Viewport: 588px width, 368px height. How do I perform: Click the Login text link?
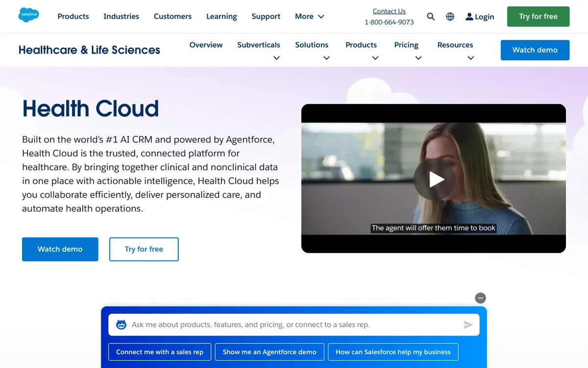pos(484,17)
